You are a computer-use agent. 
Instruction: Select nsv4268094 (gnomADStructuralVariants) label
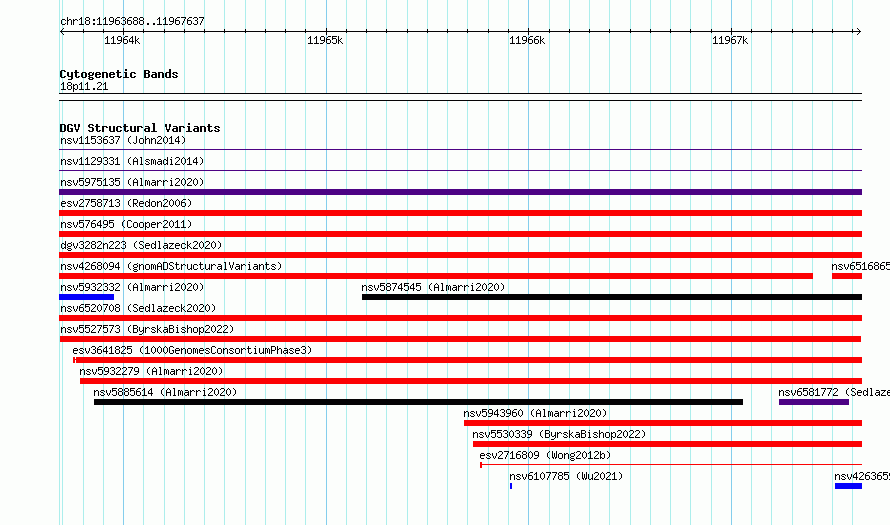tap(171, 266)
